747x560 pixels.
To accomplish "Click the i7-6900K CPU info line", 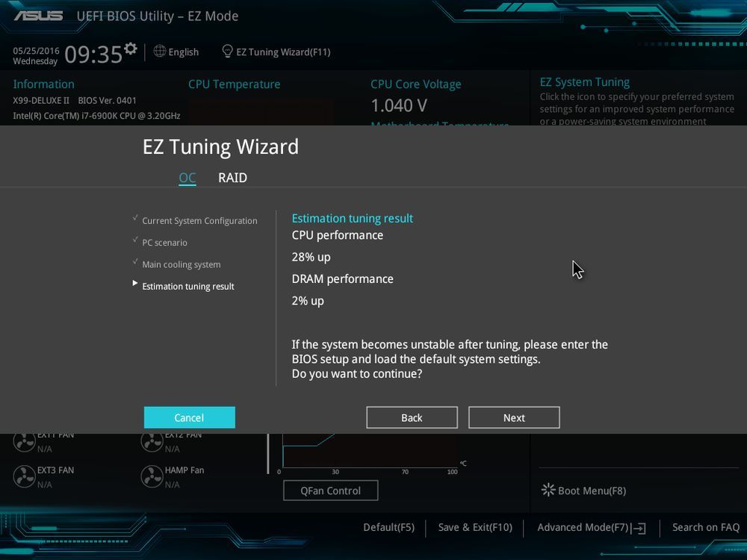I will click(96, 116).
